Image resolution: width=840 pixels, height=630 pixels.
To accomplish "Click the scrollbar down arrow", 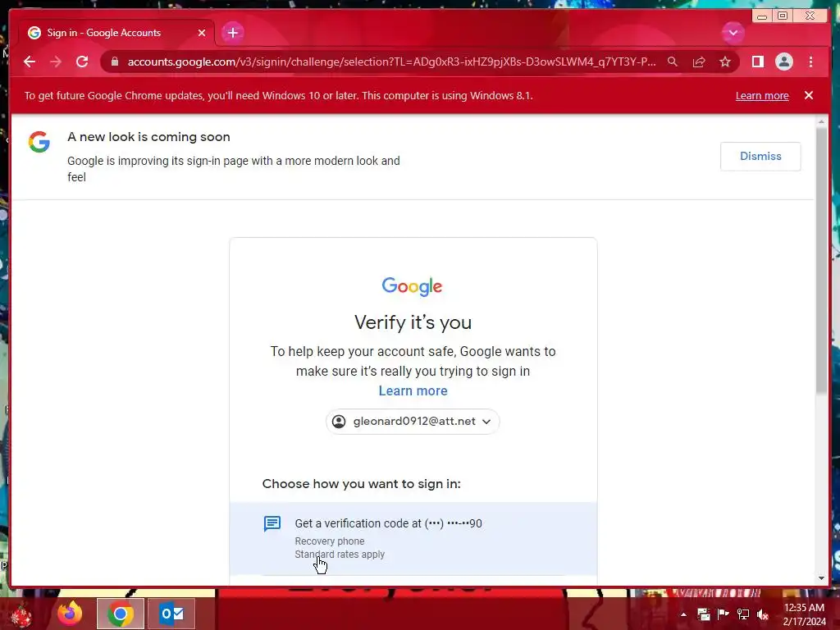I will click(x=821, y=578).
